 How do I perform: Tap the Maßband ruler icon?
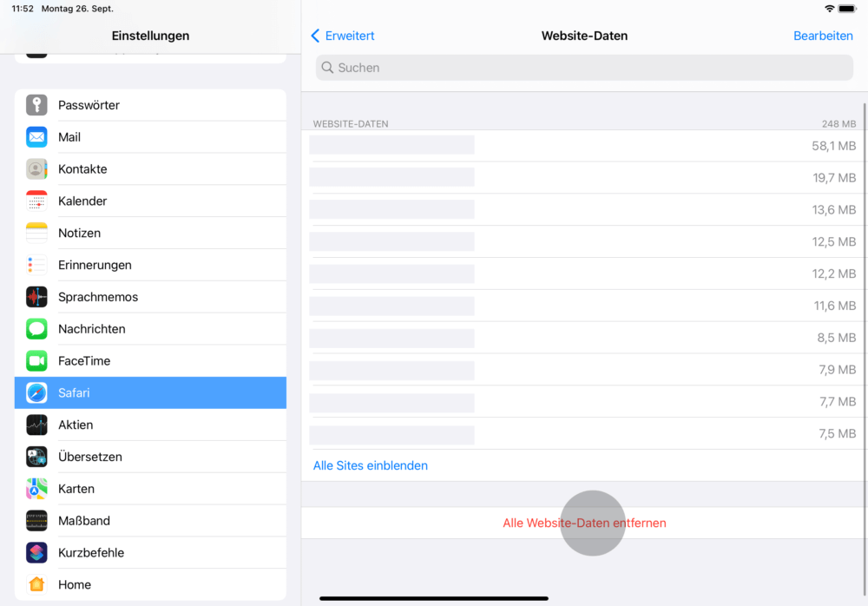point(36,521)
